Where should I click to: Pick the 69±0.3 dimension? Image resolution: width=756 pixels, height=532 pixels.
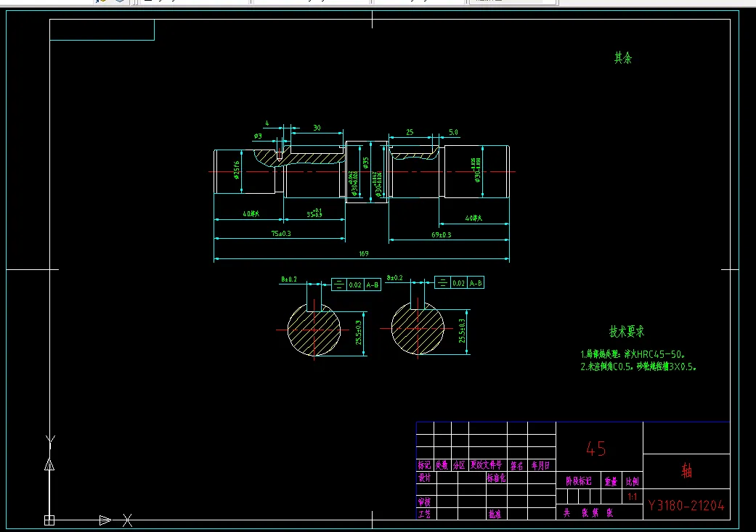[x=441, y=234]
